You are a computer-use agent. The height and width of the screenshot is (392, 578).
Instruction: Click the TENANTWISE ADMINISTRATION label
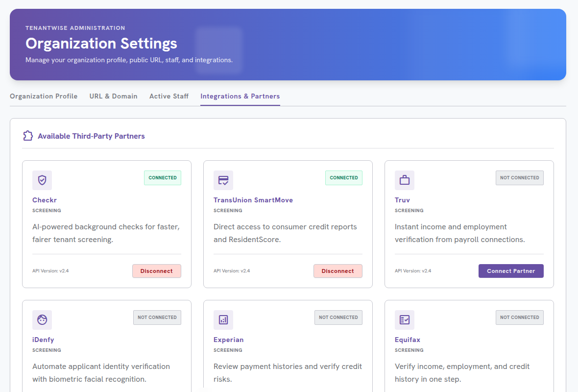tap(75, 28)
